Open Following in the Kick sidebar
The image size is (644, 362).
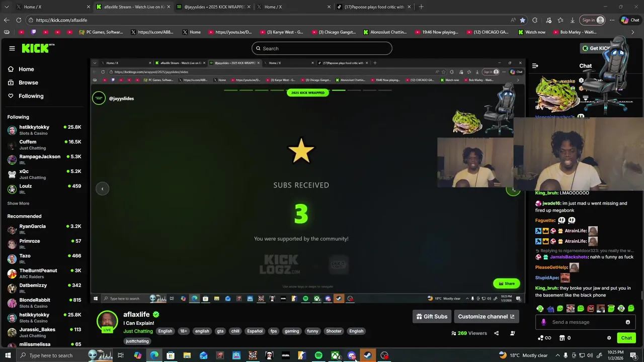pyautogui.click(x=31, y=96)
